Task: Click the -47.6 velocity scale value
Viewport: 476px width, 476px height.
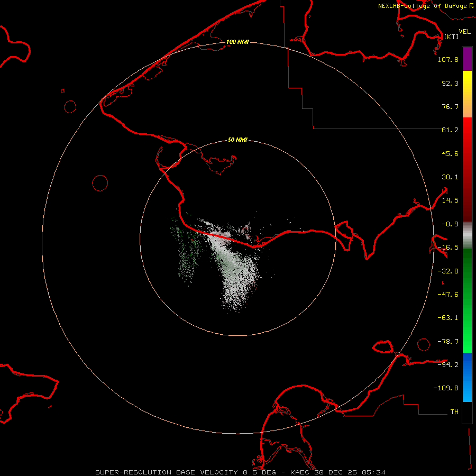Action: (448, 295)
